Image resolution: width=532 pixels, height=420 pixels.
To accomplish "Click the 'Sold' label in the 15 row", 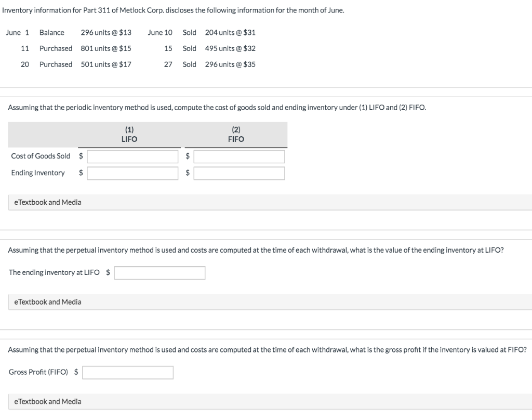I will (x=189, y=48).
